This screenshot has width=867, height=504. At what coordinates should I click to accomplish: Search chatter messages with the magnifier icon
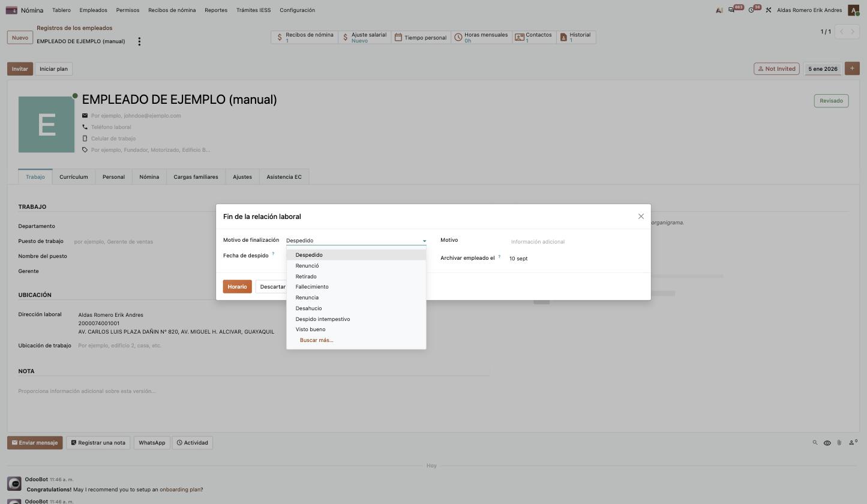(x=815, y=443)
